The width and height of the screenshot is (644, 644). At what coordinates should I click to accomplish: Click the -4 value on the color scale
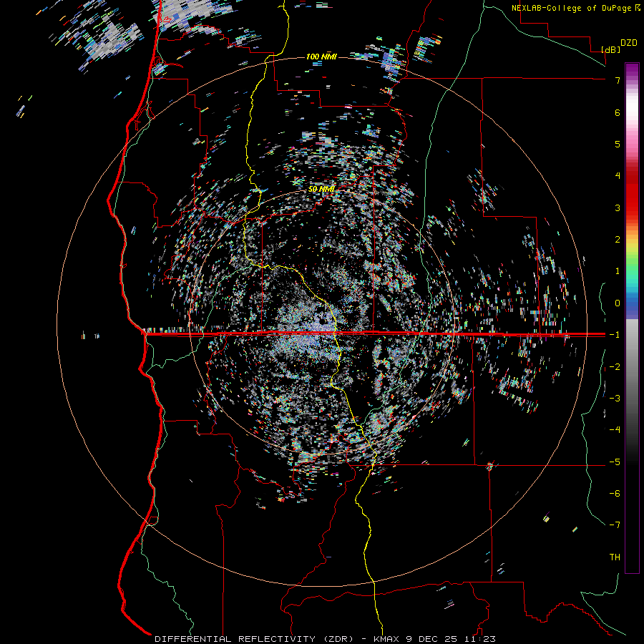pyautogui.click(x=615, y=430)
